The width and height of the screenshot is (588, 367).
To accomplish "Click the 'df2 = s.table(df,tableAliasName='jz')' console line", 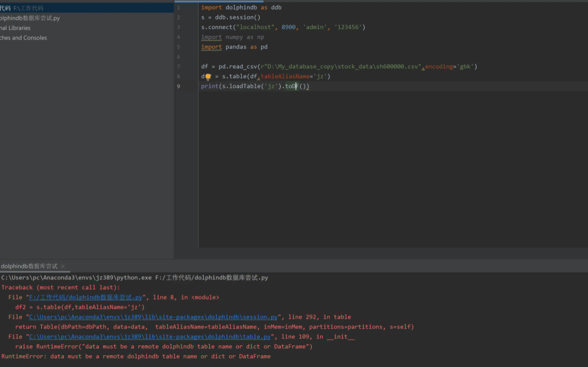I will (80, 307).
